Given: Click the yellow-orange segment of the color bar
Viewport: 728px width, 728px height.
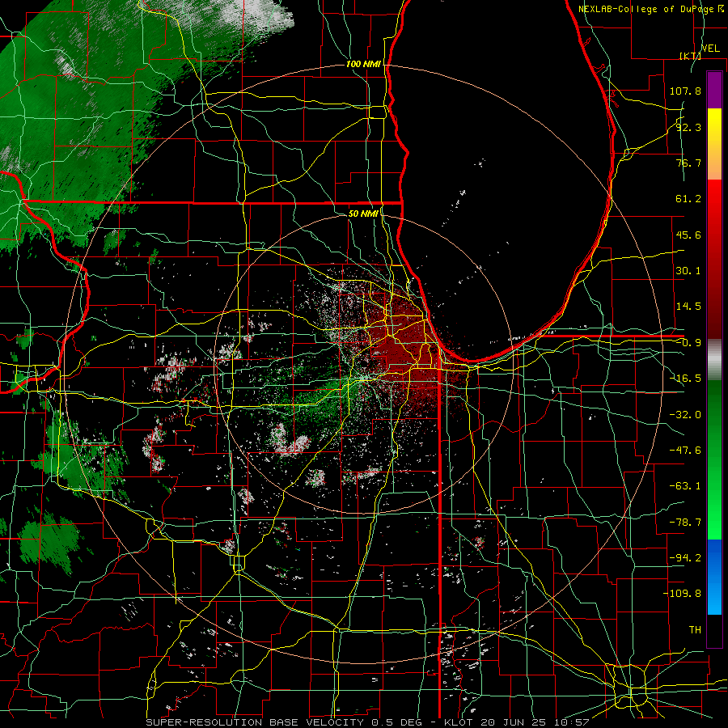Looking at the screenshot, I should tap(714, 144).
